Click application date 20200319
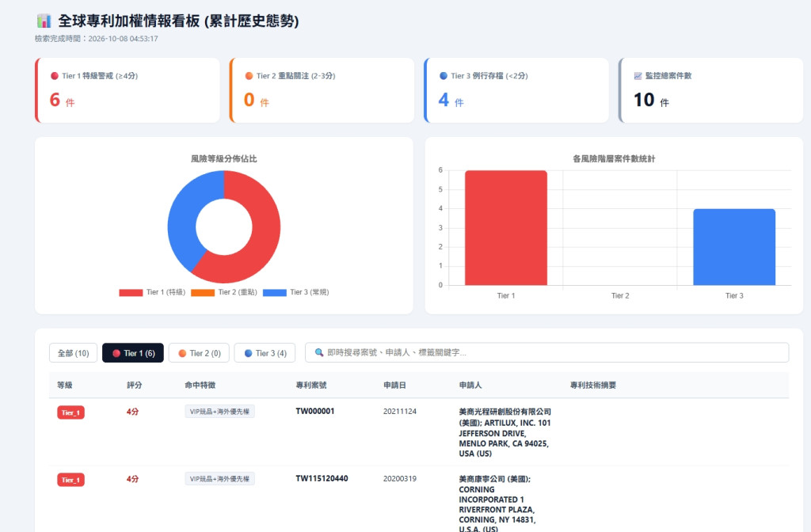This screenshot has height=532, width=811. point(400,479)
